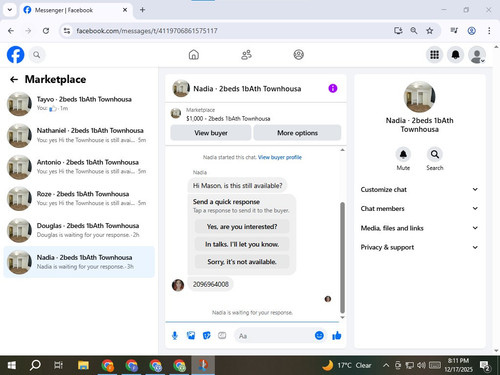Open site information icon in address bar

pyautogui.click(x=67, y=31)
